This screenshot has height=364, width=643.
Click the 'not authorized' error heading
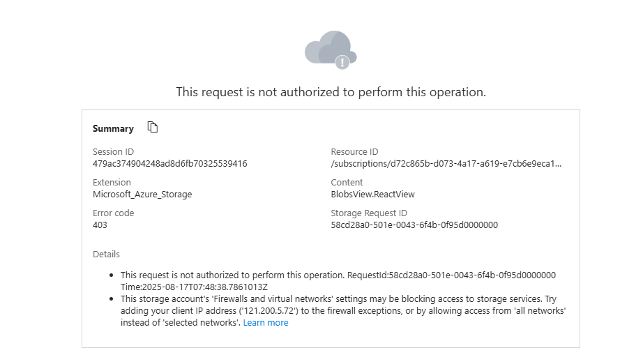(331, 92)
